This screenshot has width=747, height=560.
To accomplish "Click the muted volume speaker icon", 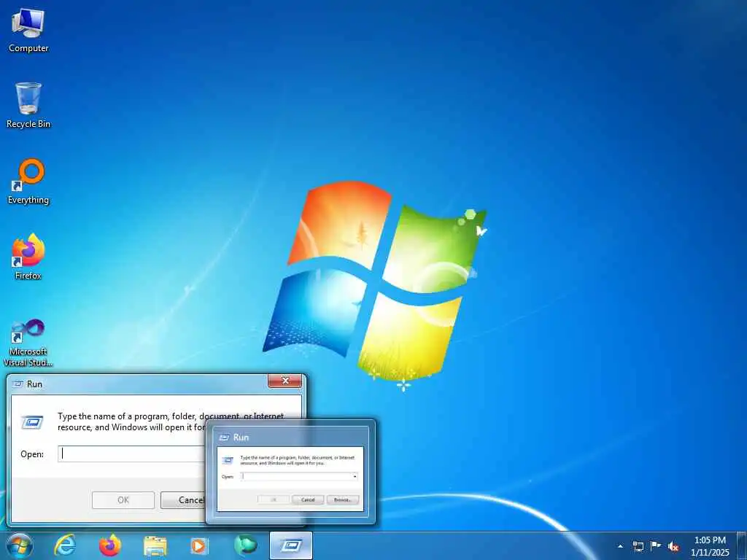I will (673, 546).
